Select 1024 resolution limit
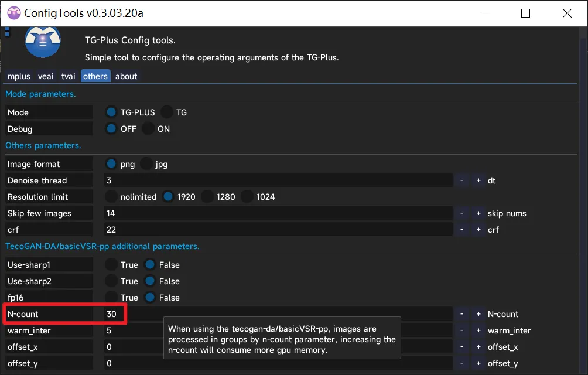Screen dimensions: 588x375 coord(247,196)
